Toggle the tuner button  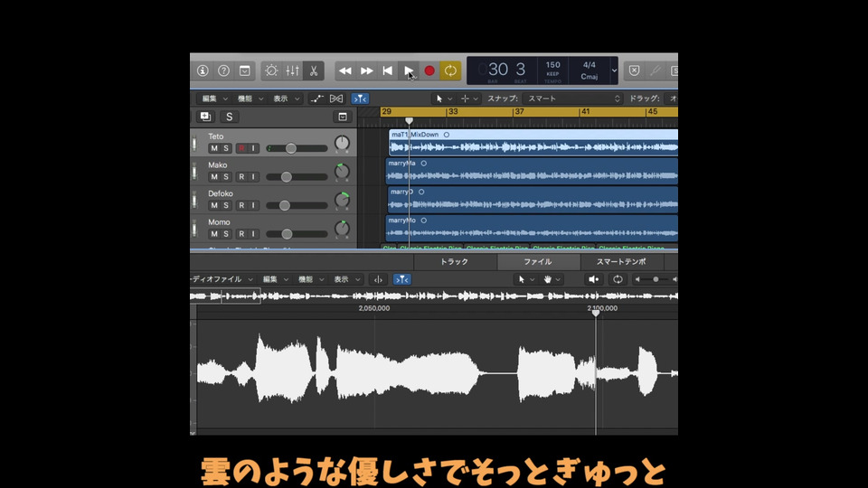[x=656, y=70]
